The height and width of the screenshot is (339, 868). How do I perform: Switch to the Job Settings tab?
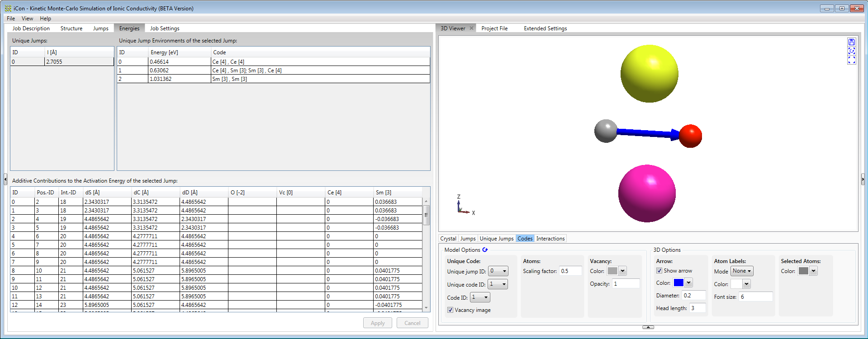[165, 28]
